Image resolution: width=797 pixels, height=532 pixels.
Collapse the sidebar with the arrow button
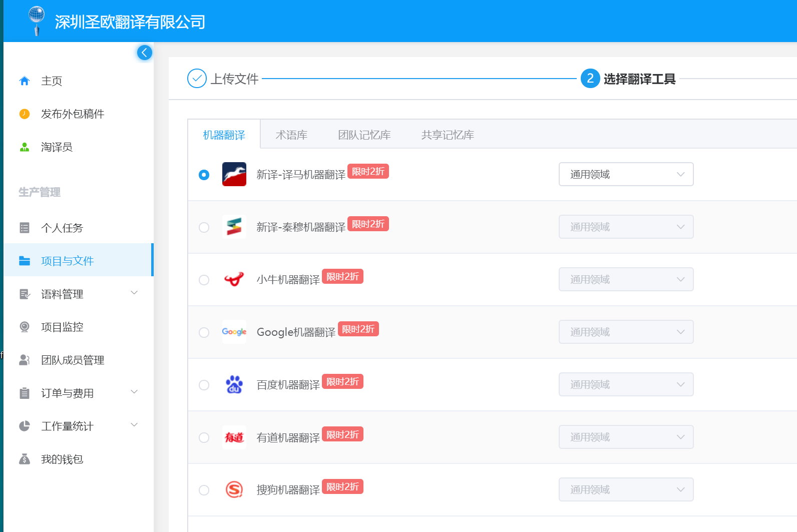click(145, 53)
